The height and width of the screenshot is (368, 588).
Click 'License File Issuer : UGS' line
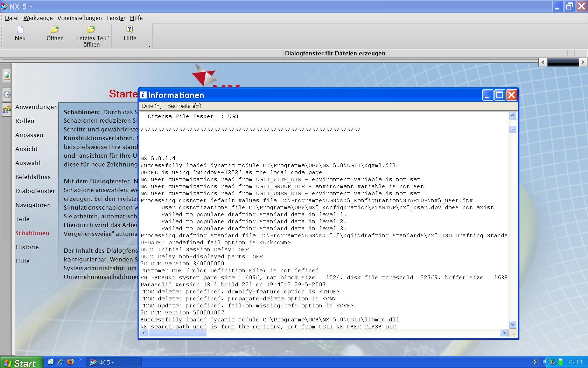click(192, 116)
